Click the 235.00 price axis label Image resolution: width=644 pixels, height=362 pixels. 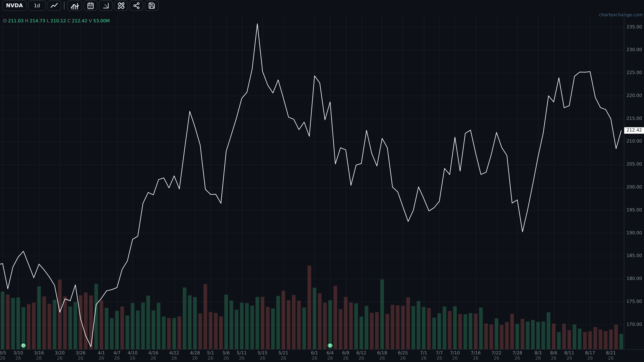(x=634, y=27)
